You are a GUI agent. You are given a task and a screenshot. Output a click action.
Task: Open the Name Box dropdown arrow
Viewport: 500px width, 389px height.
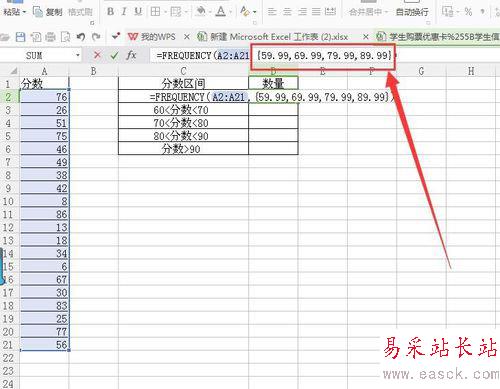coord(78,55)
